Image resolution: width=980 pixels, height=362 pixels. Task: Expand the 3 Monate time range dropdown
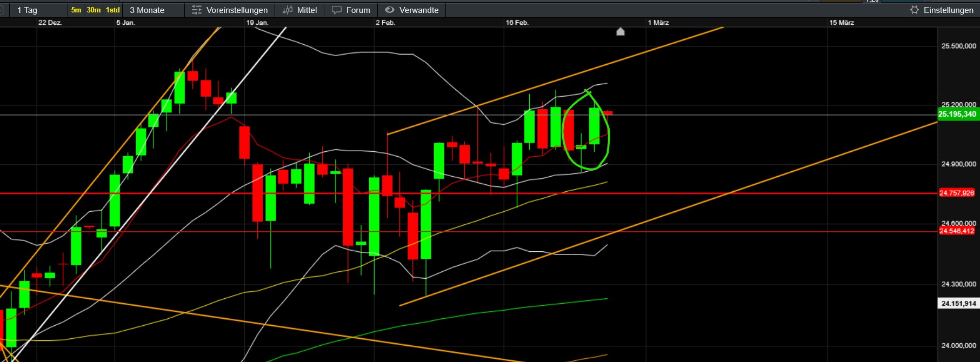(147, 10)
